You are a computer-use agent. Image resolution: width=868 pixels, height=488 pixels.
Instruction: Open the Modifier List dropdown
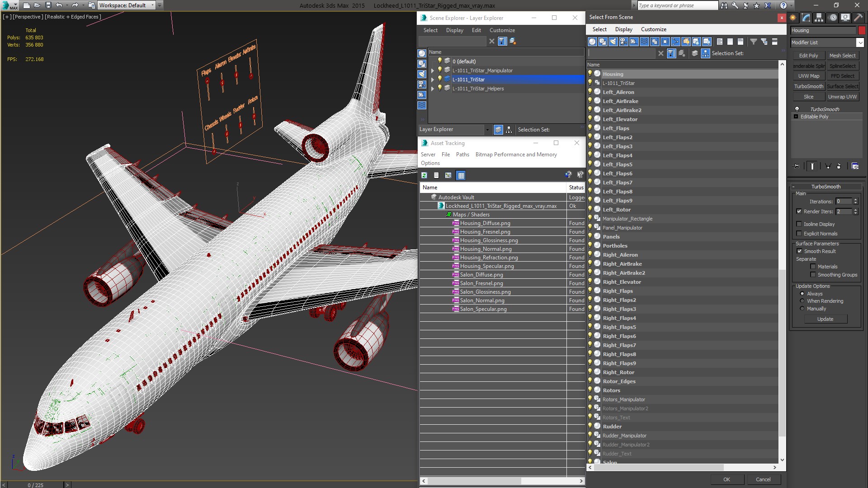click(x=859, y=42)
